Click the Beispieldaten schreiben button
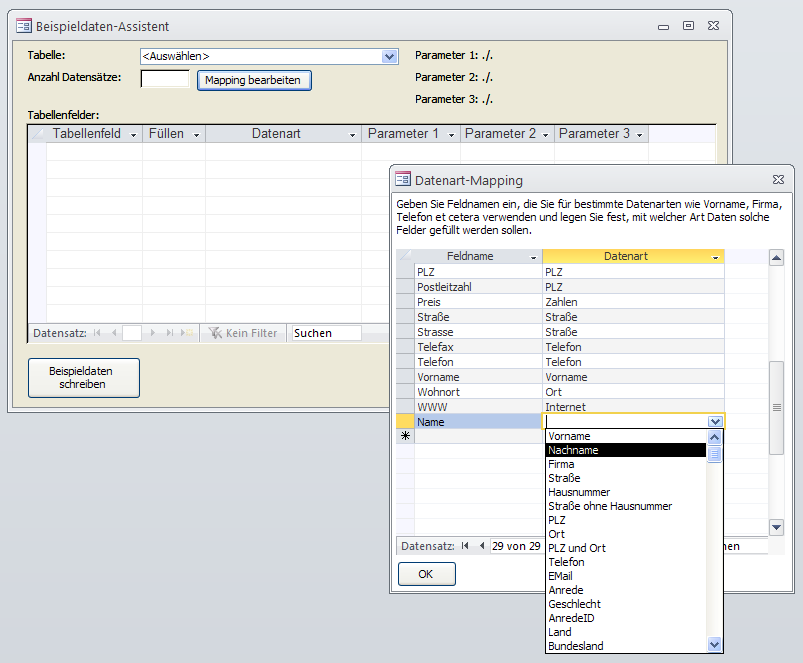803x663 pixels. [83, 377]
